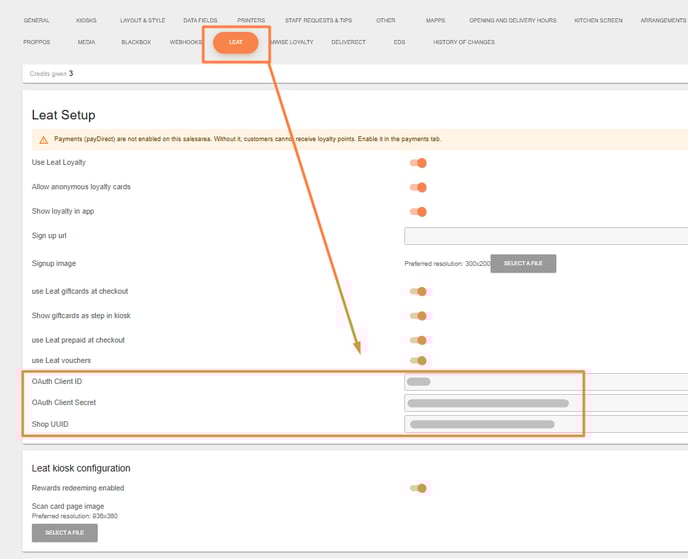This screenshot has width=688, height=559.
Task: Open the General tab
Action: 36,20
